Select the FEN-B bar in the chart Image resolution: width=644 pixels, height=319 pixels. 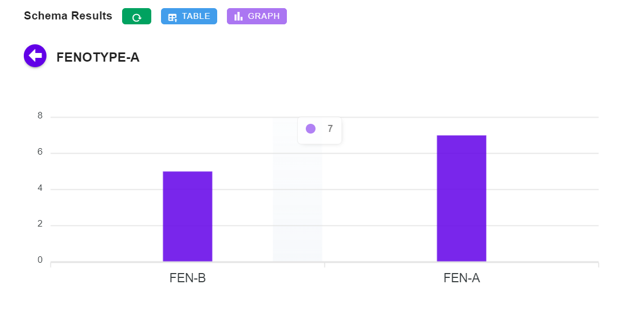(187, 216)
